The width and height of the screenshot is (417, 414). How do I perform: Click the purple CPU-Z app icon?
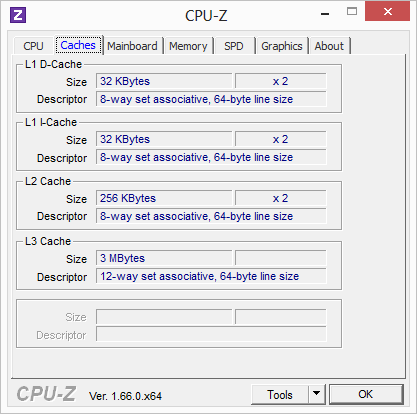click(x=18, y=15)
